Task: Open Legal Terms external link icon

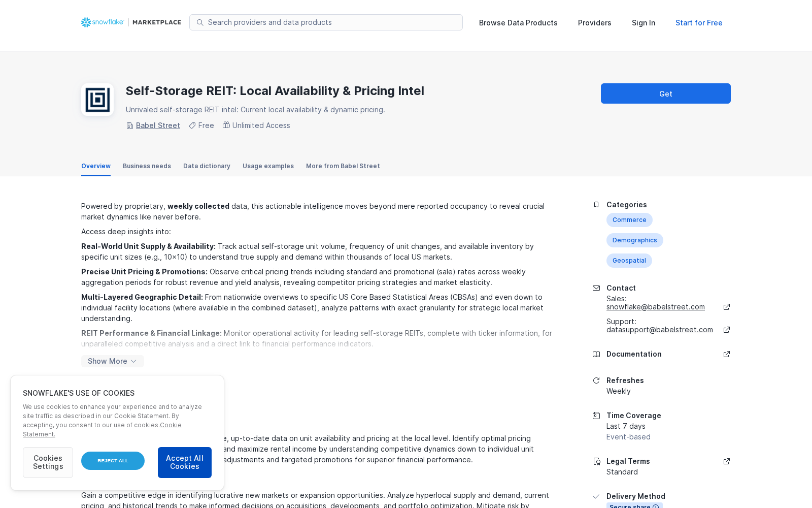Action: [727, 461]
